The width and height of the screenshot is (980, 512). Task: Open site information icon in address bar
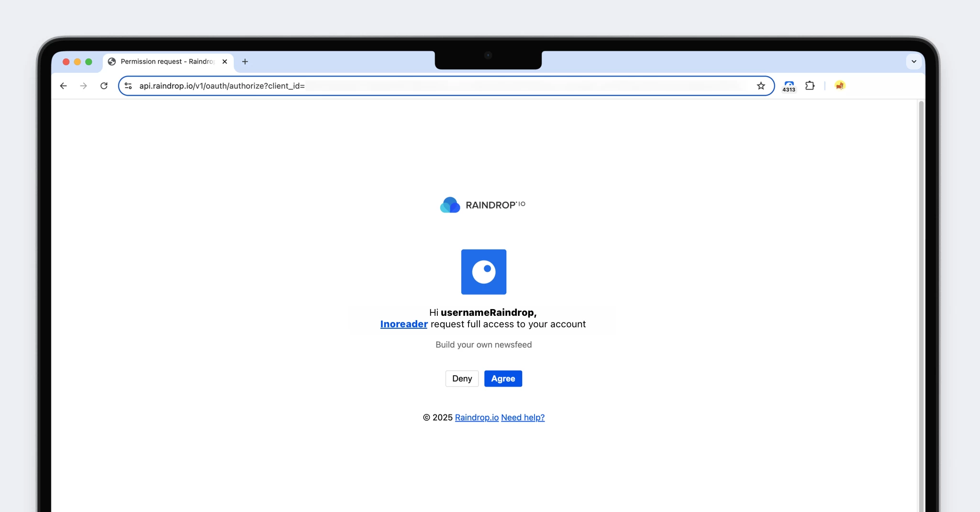coord(128,86)
